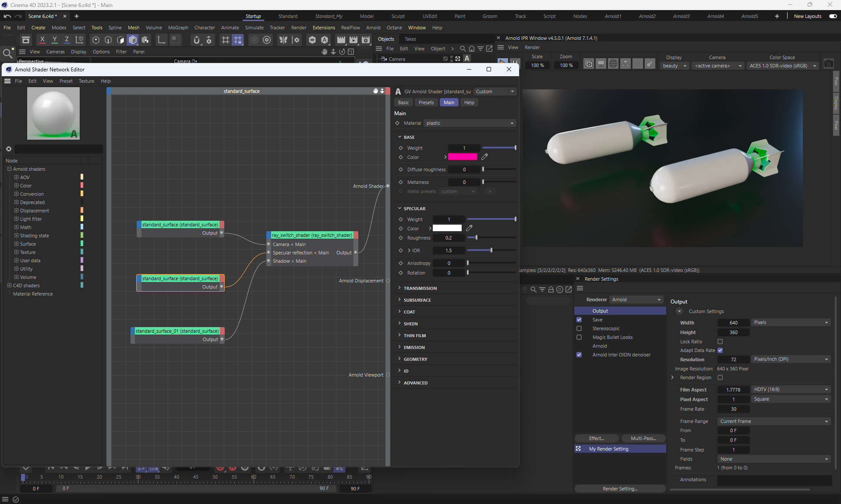Click the Render Settings clapperboard gear icon
The height and width of the screenshot is (504, 841).
[366, 40]
